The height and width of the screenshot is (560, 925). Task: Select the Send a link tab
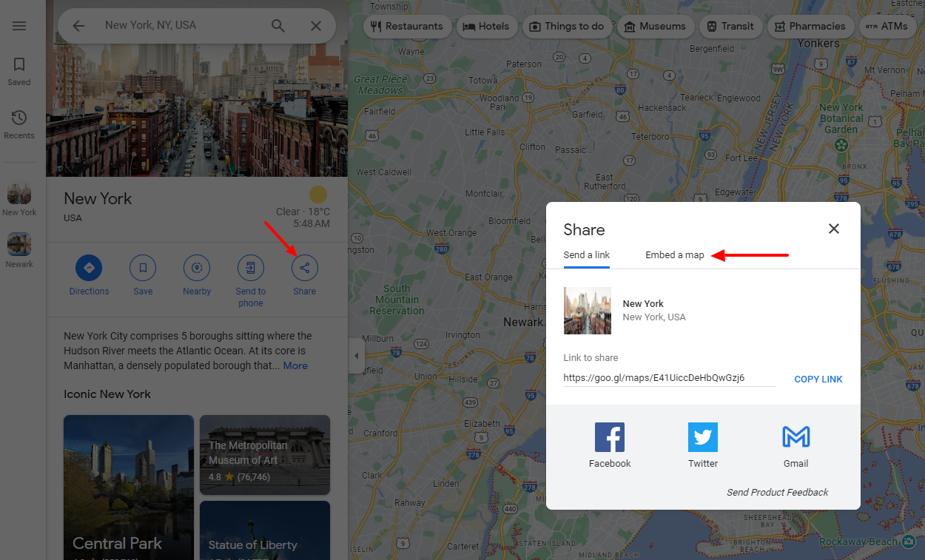(x=586, y=255)
